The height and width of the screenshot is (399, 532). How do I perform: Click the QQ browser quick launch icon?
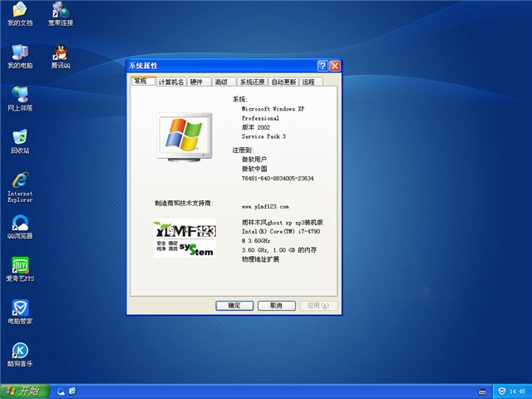(x=61, y=392)
